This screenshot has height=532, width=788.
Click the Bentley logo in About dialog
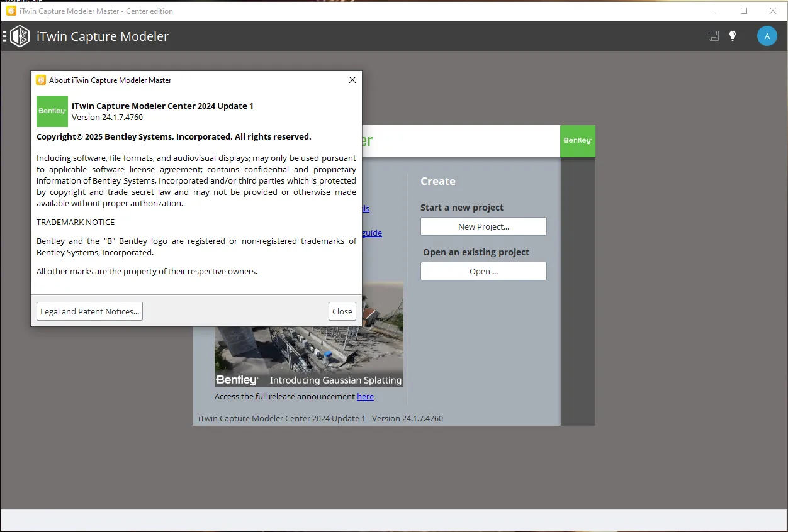tap(52, 111)
